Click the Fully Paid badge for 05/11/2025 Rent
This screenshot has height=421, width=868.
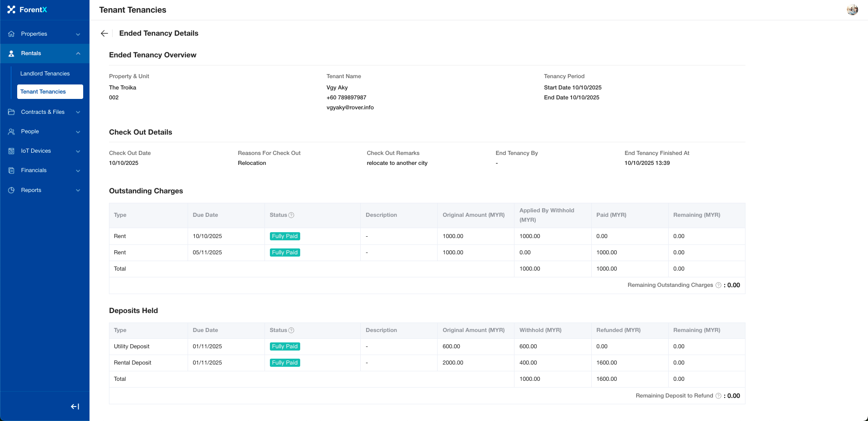pos(285,253)
